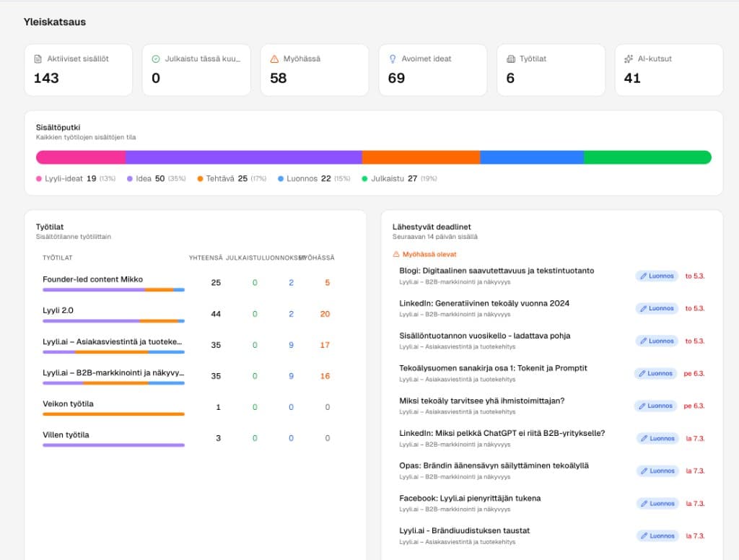Open the AI-kutsut 41 card
739x560 pixels.
(669, 70)
